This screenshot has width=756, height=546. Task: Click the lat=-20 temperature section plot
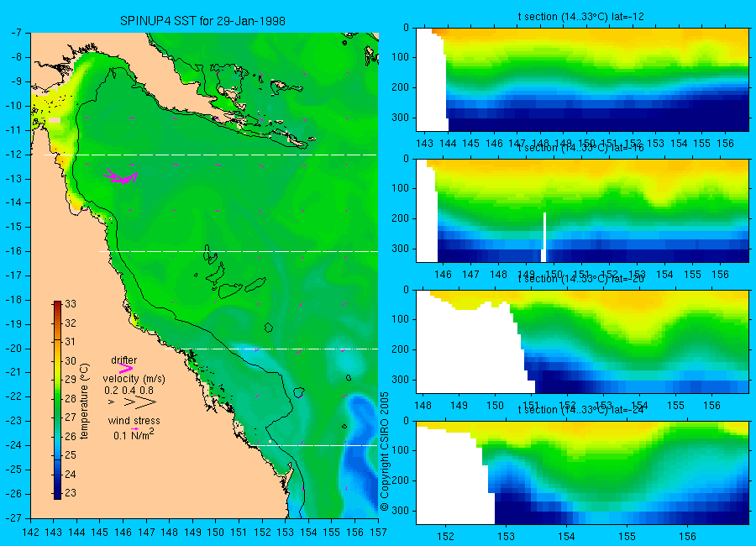[x=582, y=342]
